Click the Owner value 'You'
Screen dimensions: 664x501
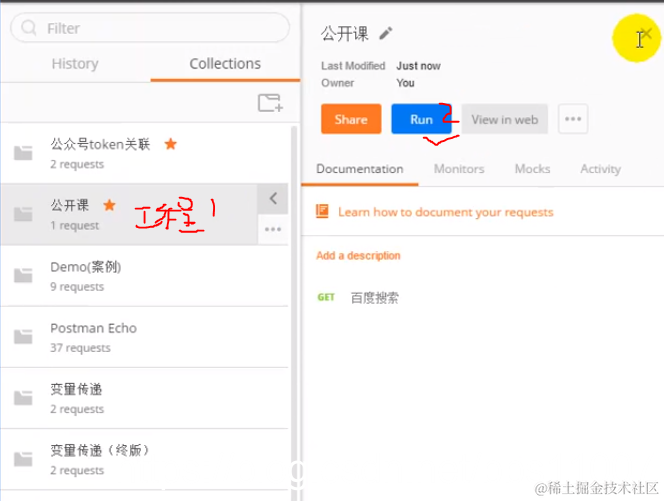coord(405,83)
